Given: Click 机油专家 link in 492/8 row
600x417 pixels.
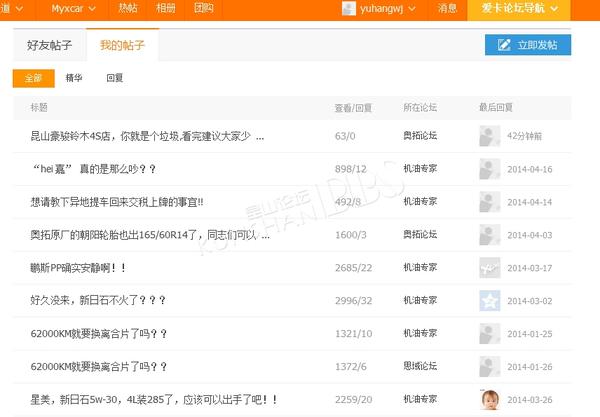Looking at the screenshot, I should pos(420,201).
